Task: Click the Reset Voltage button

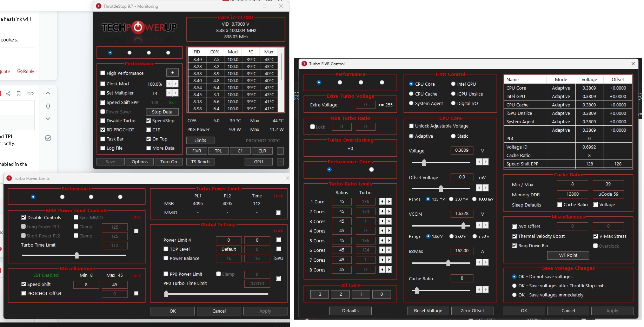Action: [428, 311]
